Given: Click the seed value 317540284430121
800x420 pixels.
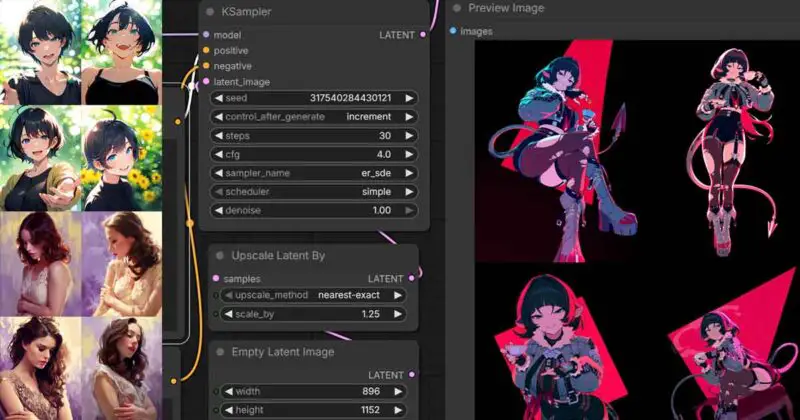Looking at the screenshot, I should click(x=351, y=98).
